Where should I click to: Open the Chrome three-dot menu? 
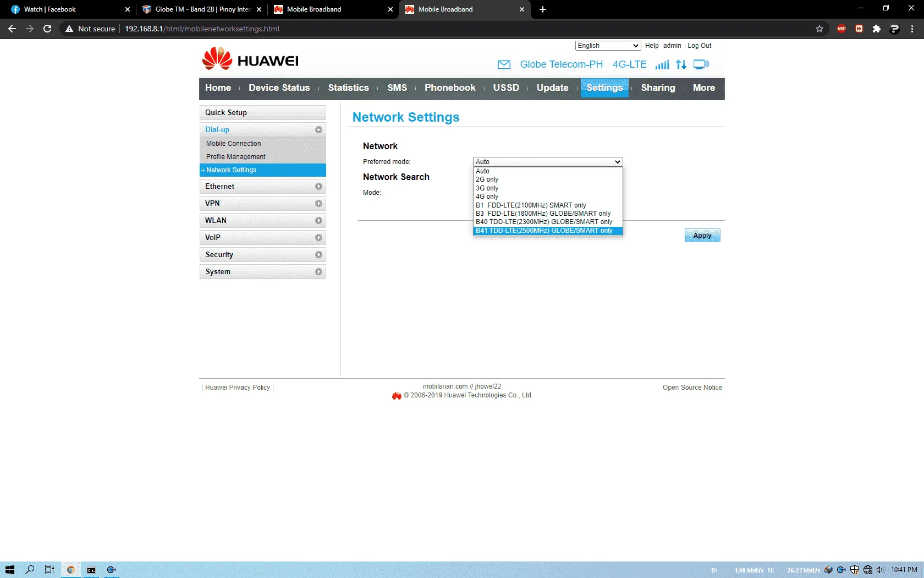coord(912,29)
